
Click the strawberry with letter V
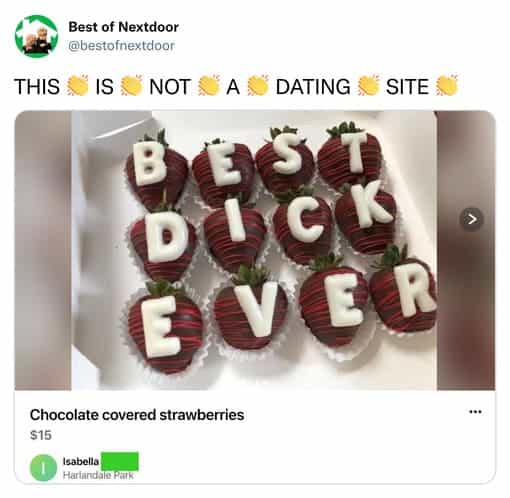[250, 310]
